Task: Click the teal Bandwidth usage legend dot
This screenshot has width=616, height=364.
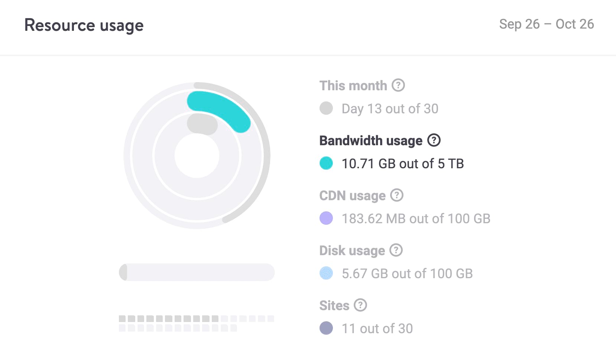Action: 326,163
